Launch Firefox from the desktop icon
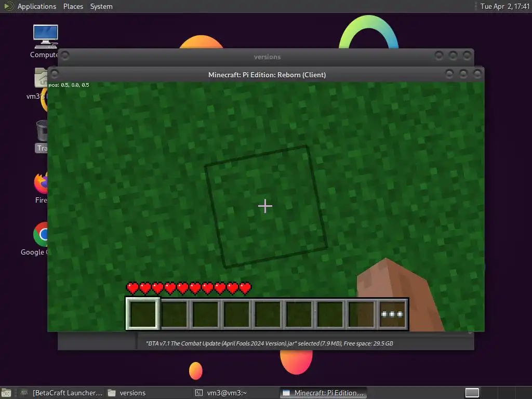Screen dimensions: 532x399 pos(41,187)
